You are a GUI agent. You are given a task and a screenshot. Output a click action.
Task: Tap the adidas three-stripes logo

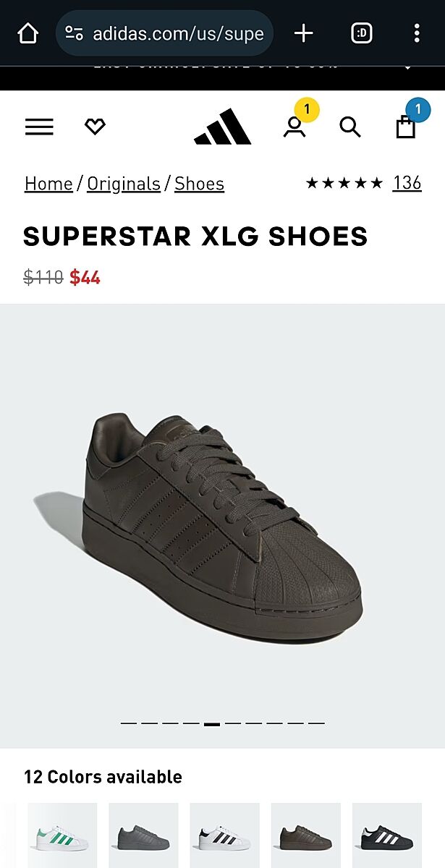pos(222,127)
